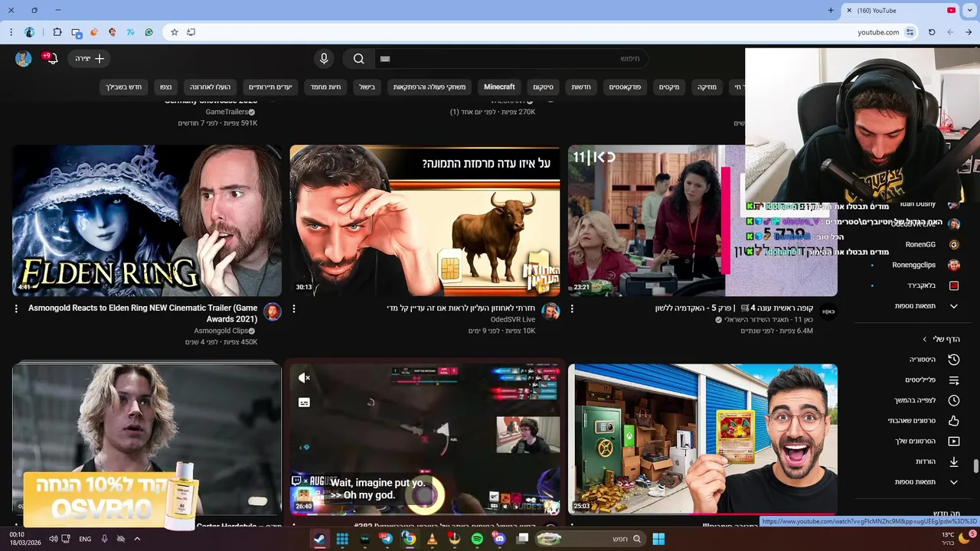This screenshot has width=980, height=551.
Task: Open History (היסטוריה) in sidebar
Action: pyautogui.click(x=933, y=360)
